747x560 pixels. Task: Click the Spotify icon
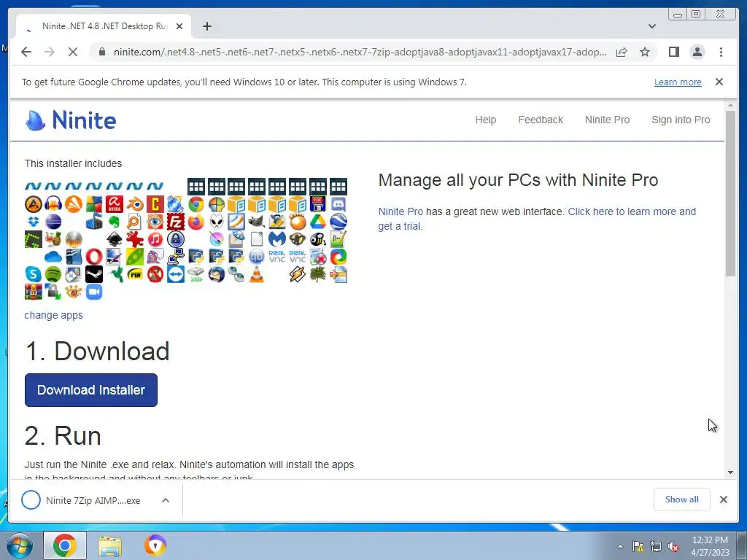click(x=53, y=274)
